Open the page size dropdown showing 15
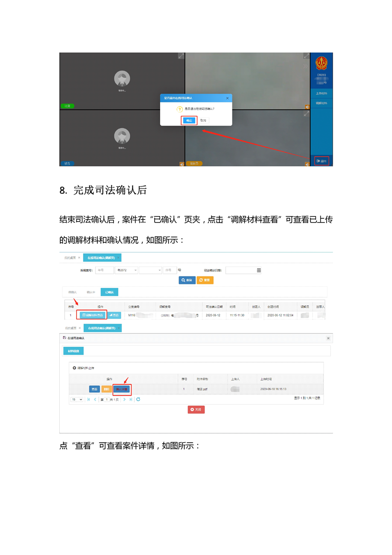Screen dimensions: 392x555 click(x=77, y=400)
